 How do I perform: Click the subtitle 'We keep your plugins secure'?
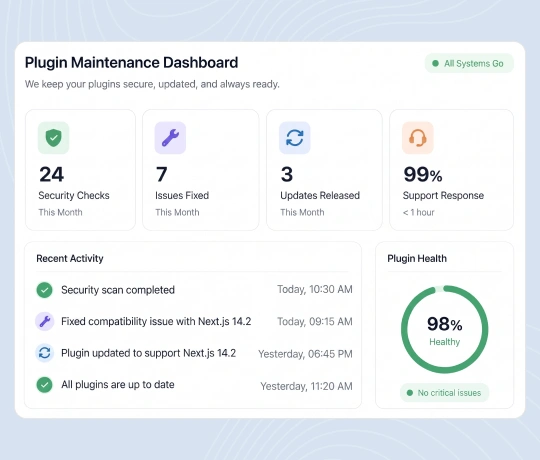click(x=152, y=84)
